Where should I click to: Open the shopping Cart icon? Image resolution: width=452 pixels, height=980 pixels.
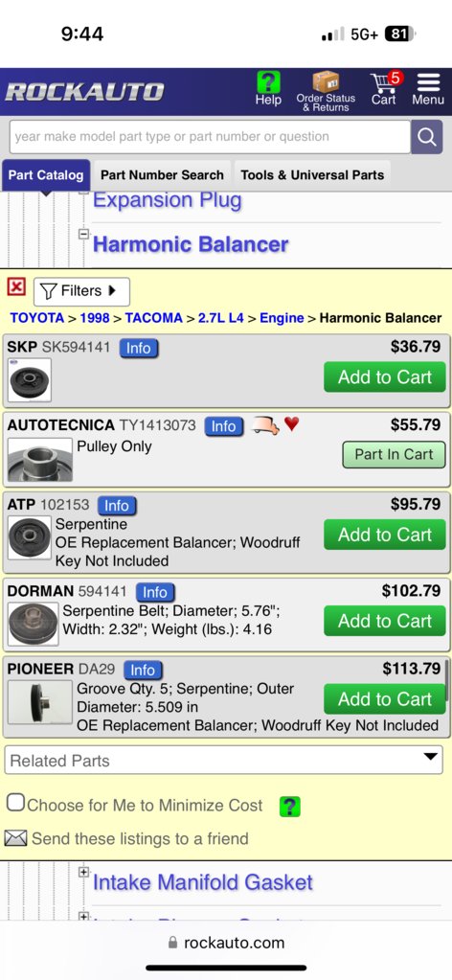coord(384,81)
